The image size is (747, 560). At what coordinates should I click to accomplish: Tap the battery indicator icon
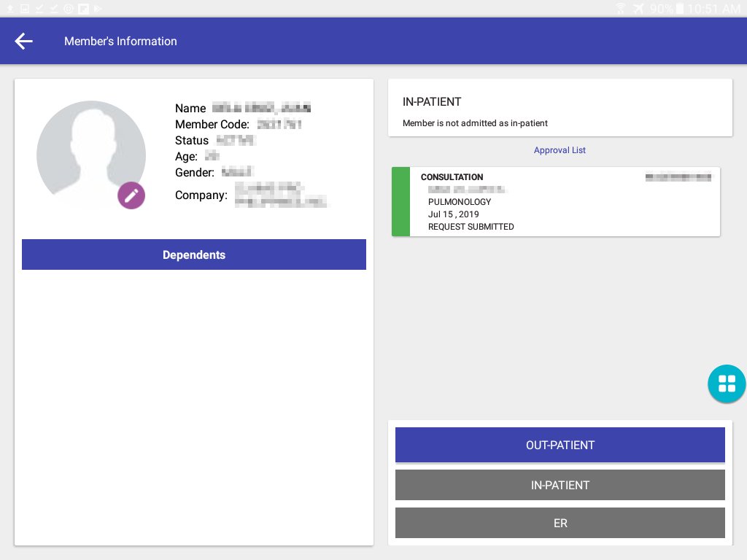tap(680, 9)
